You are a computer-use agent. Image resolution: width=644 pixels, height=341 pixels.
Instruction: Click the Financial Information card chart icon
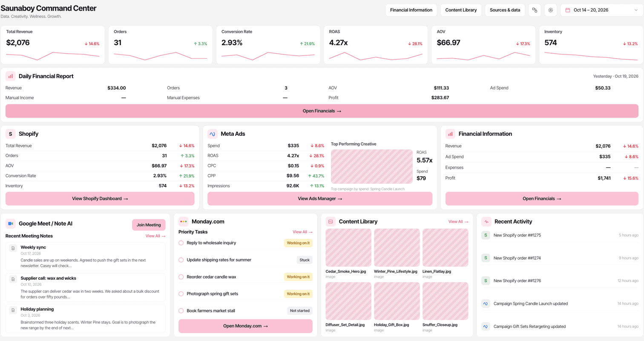[451, 134]
